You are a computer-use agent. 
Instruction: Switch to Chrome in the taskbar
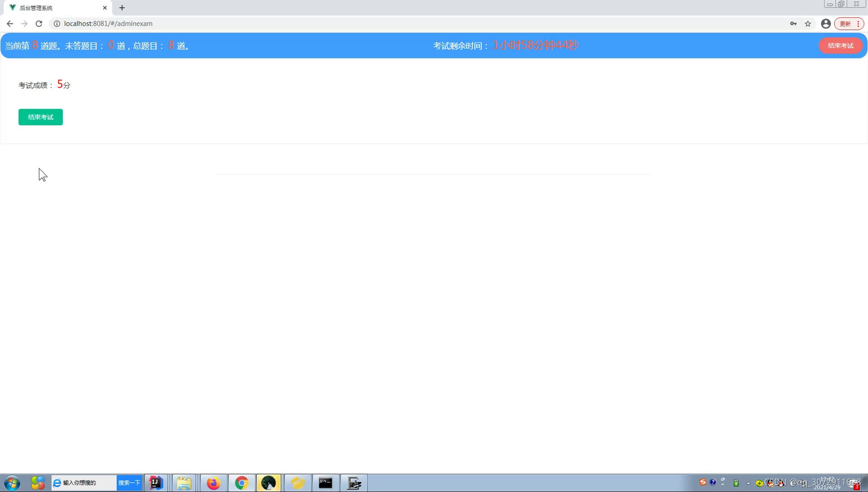tap(242, 483)
